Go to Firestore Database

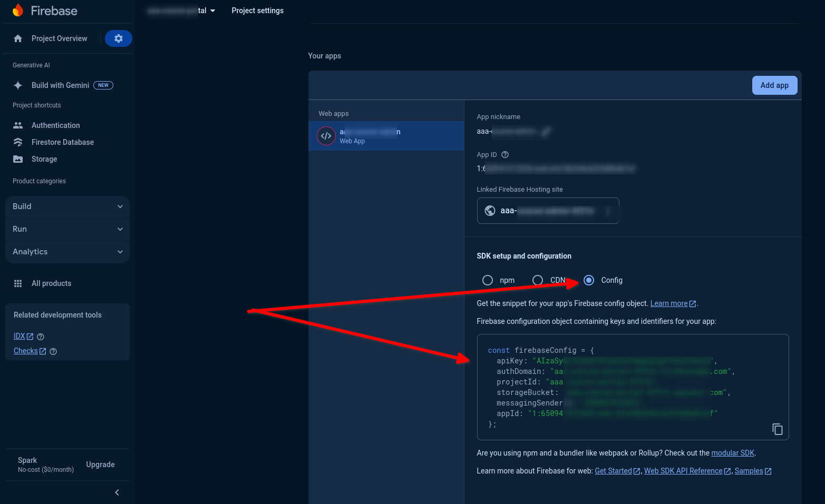pyautogui.click(x=63, y=142)
